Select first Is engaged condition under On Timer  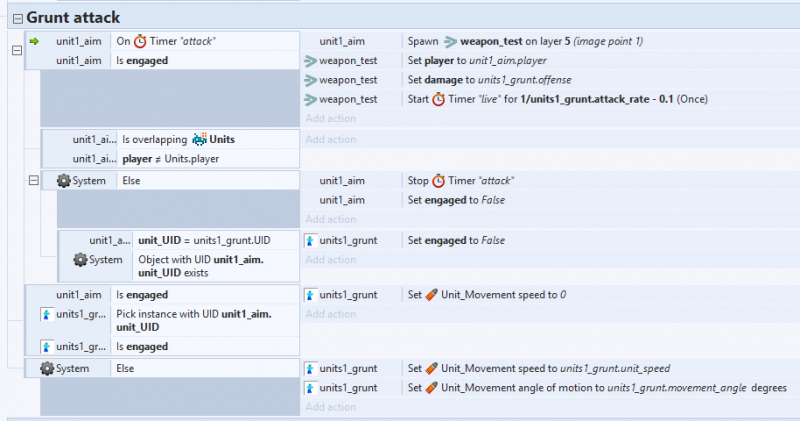pyautogui.click(x=142, y=61)
